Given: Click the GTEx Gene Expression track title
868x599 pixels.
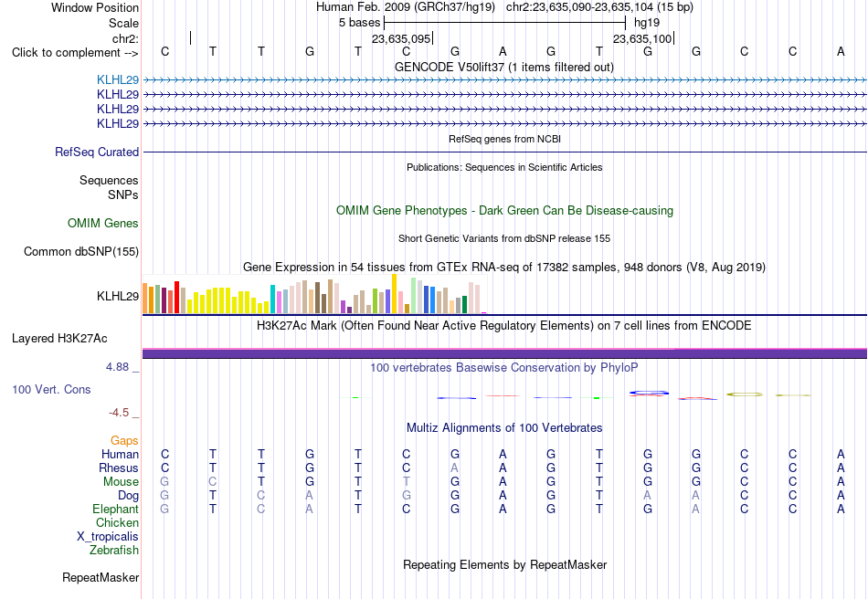Looking at the screenshot, I should click(503, 268).
